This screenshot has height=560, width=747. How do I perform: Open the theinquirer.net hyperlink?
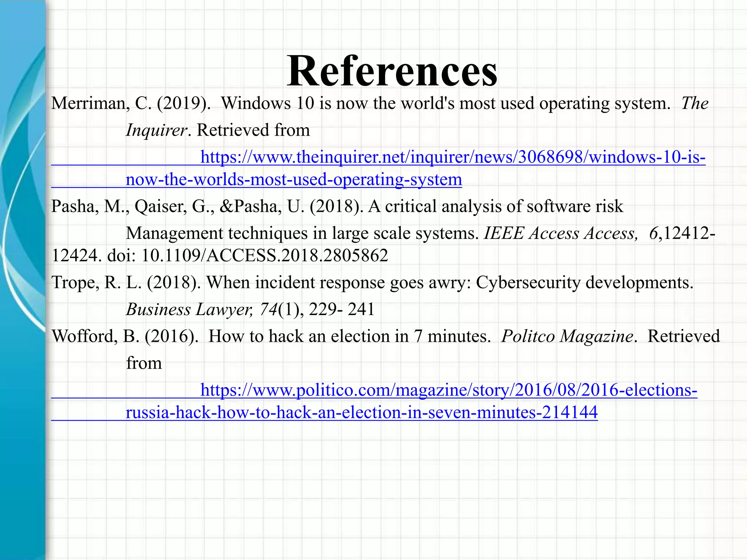point(452,157)
